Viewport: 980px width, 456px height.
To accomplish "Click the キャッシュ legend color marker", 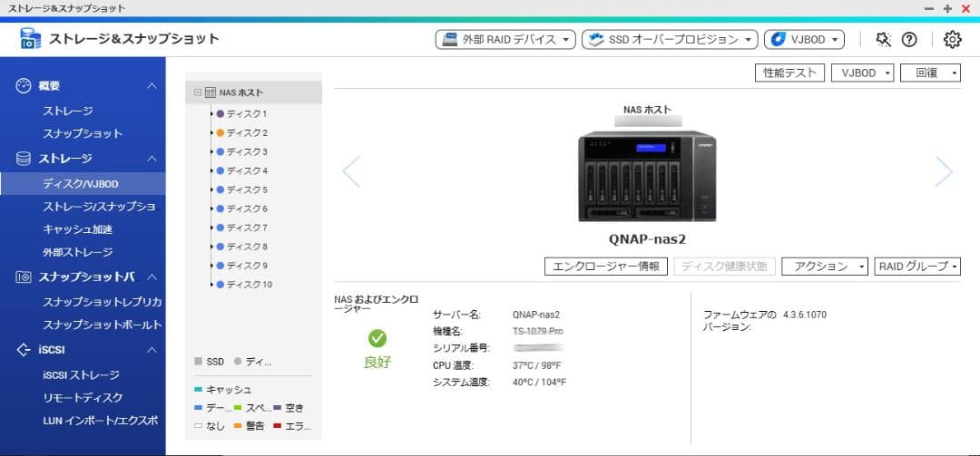I will (x=198, y=390).
